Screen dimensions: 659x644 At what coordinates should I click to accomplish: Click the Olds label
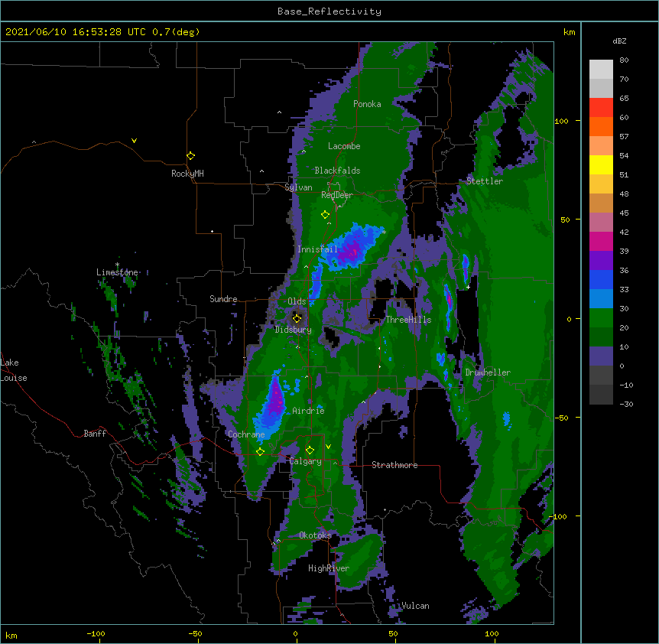point(297,301)
